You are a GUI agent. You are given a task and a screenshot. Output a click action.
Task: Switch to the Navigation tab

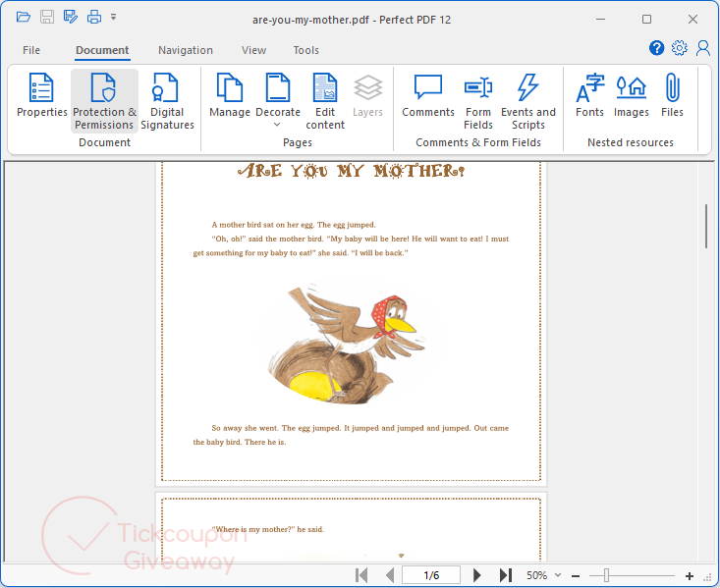pos(186,50)
